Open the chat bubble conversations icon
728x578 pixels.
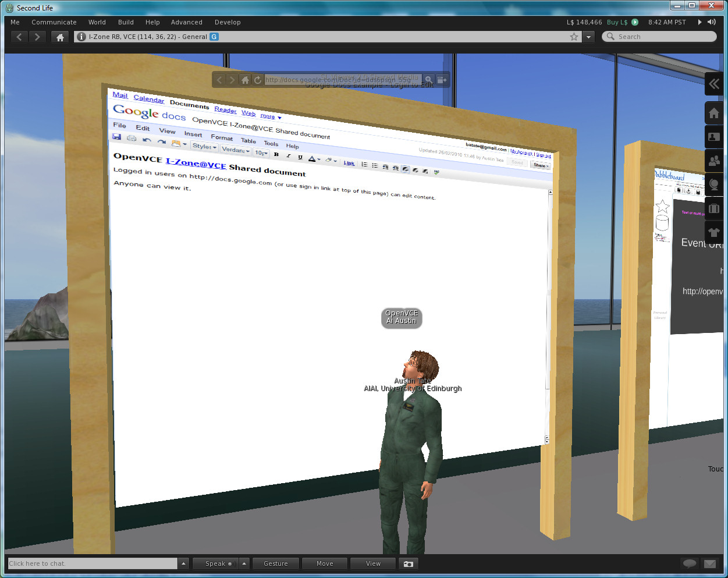[690, 563]
